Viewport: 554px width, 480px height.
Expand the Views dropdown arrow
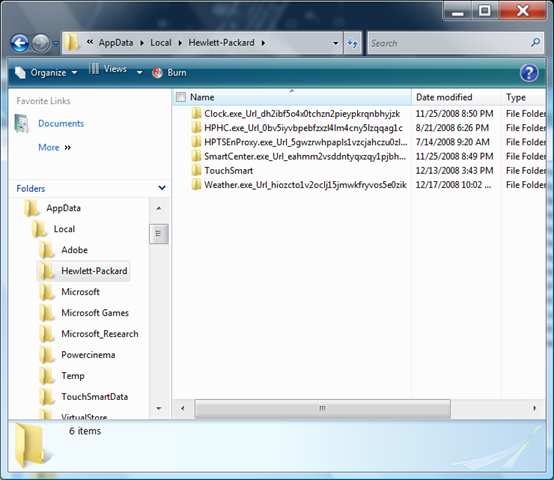point(140,73)
